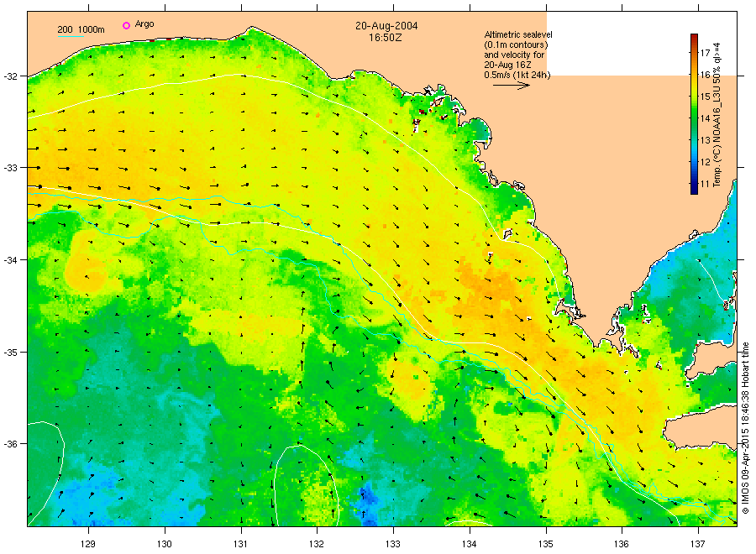
Task: Click the '200 1000m' legend label
Action: coord(81,29)
